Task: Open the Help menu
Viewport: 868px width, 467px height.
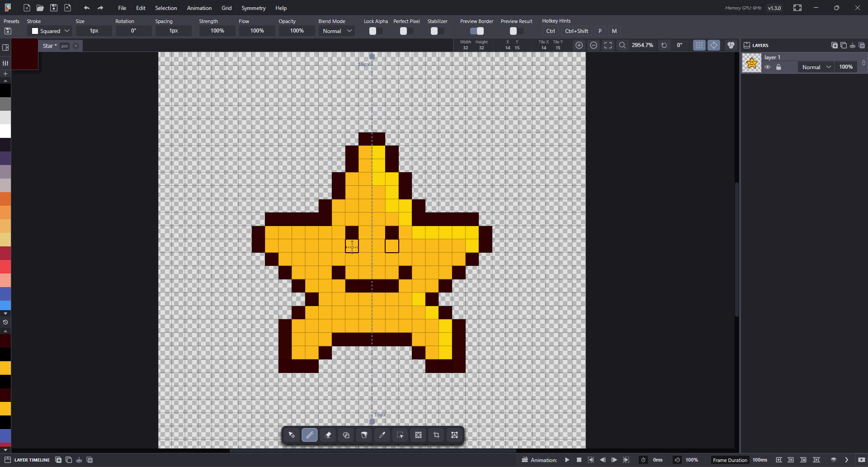Action: [281, 8]
